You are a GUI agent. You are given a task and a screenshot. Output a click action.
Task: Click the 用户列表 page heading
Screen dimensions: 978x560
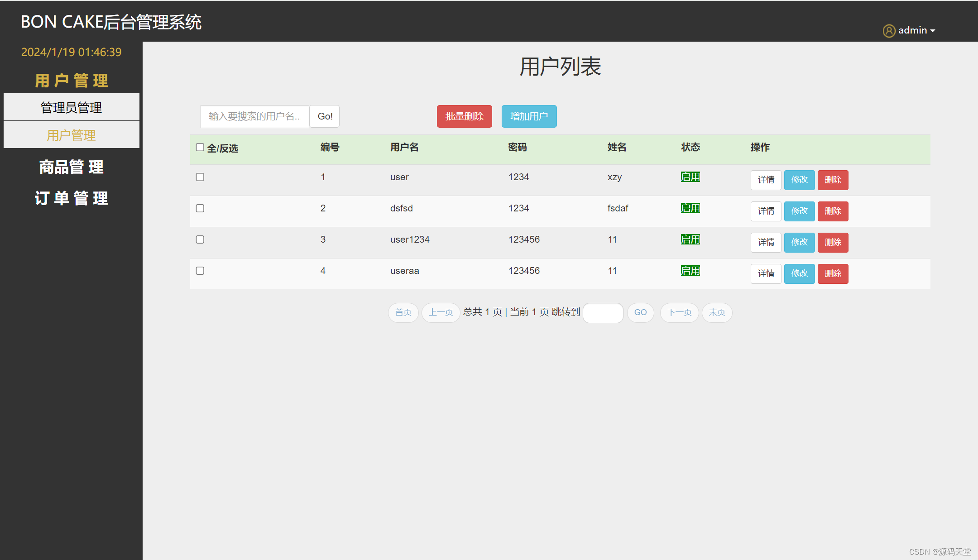click(x=560, y=67)
